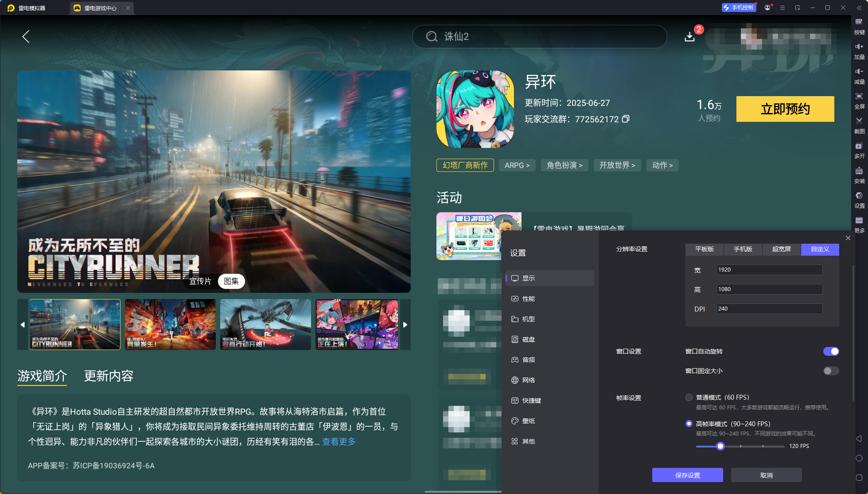Screen dimensions: 868x494
Task: Click the 宽 width field 1920
Action: click(x=769, y=270)
